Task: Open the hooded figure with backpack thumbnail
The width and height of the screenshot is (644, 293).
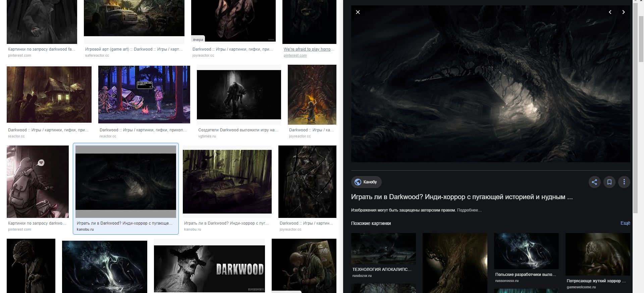Action: coord(38,182)
